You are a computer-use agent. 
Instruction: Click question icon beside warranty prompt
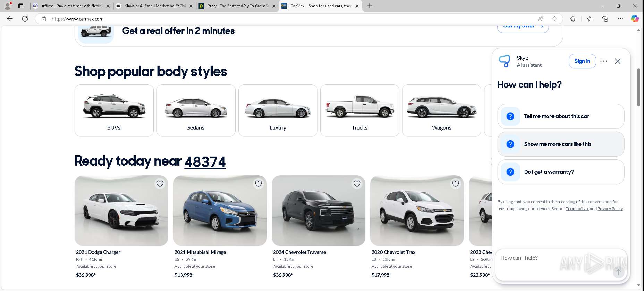510,172
